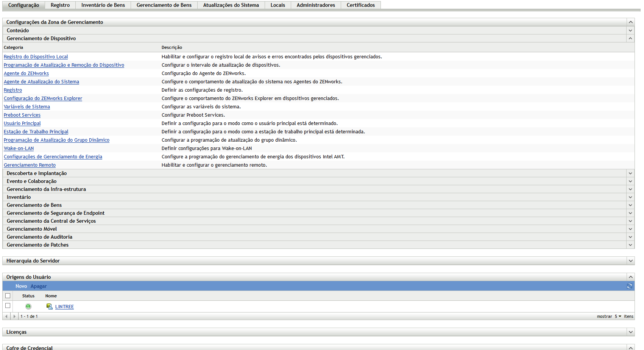Open the Estação de Trabalho Principal link
The height and width of the screenshot is (350, 644).
(36, 132)
